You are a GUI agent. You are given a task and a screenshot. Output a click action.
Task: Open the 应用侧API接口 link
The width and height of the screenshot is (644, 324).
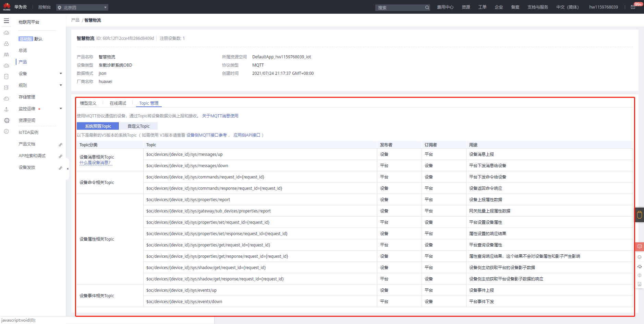(x=247, y=135)
